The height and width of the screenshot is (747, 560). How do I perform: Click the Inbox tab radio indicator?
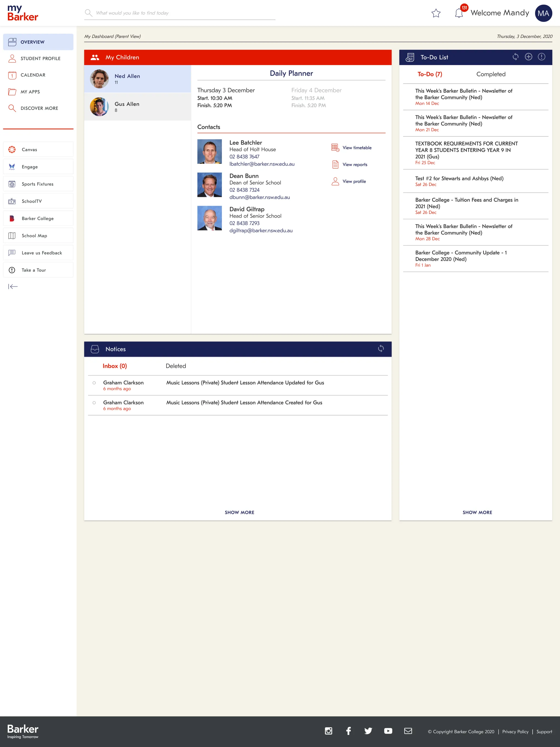[114, 365]
